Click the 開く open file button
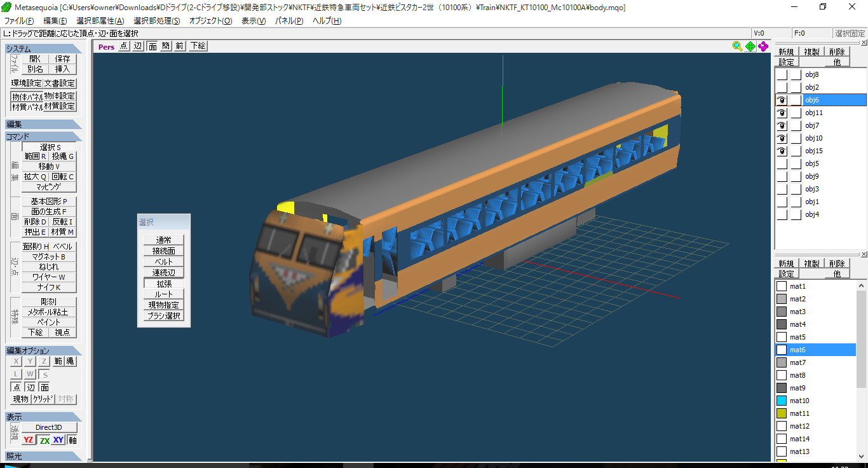Viewport: 868px width, 468px height. (x=35, y=59)
